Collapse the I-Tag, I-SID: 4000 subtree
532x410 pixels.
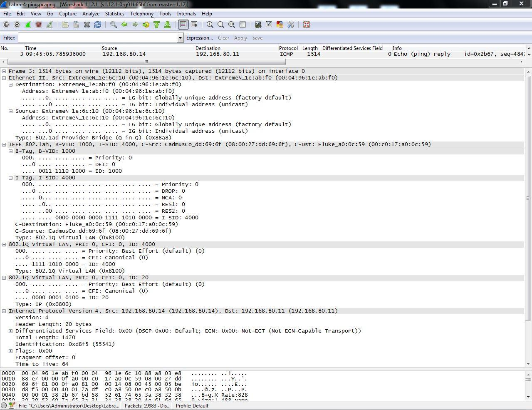click(11, 178)
